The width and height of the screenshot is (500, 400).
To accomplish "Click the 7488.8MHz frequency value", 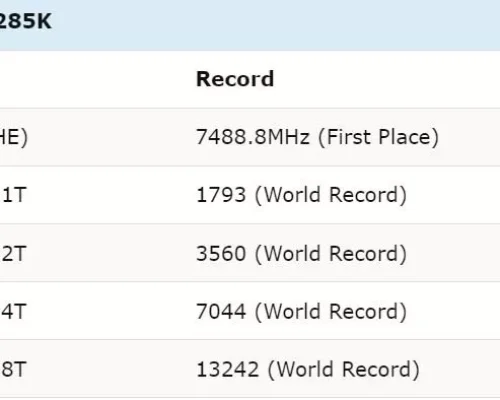I will tap(253, 137).
